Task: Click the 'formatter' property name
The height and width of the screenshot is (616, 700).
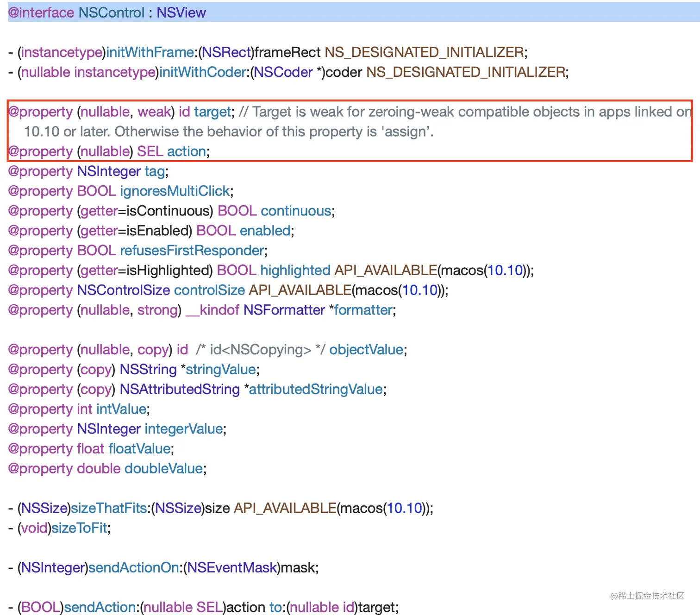Action: pyautogui.click(x=363, y=310)
